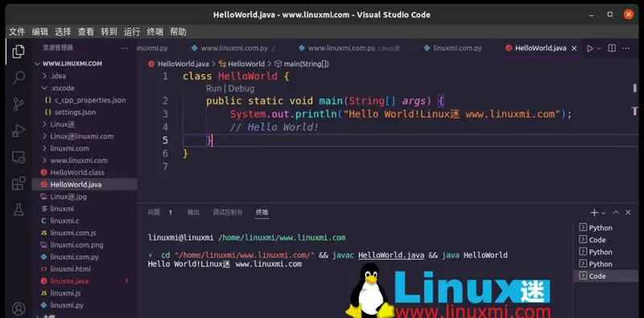The height and width of the screenshot is (318, 644).
Task: Create a new terminal with the plus icon
Action: 594,213
